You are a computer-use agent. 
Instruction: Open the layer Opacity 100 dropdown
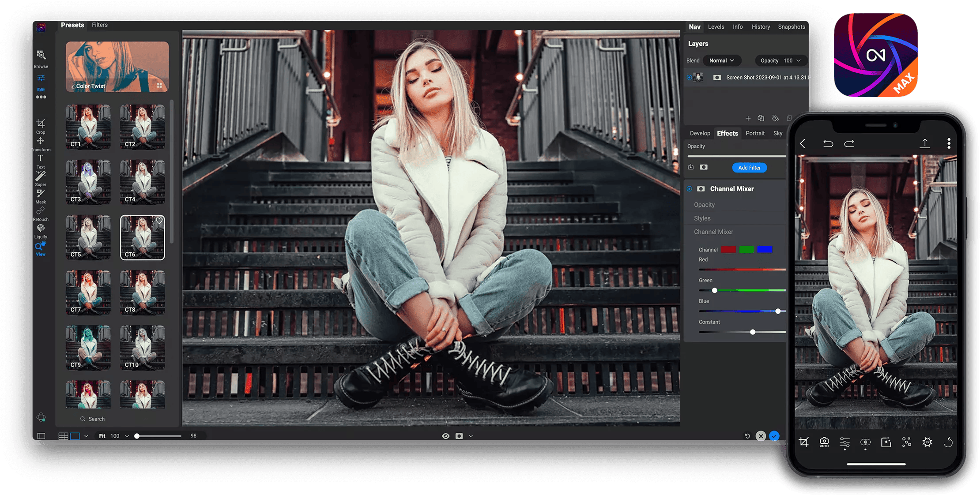[780, 60]
